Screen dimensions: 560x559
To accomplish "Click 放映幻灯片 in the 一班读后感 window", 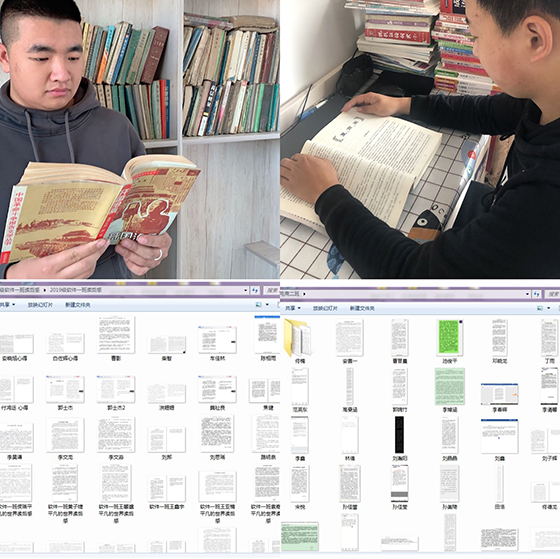I will [x=40, y=305].
